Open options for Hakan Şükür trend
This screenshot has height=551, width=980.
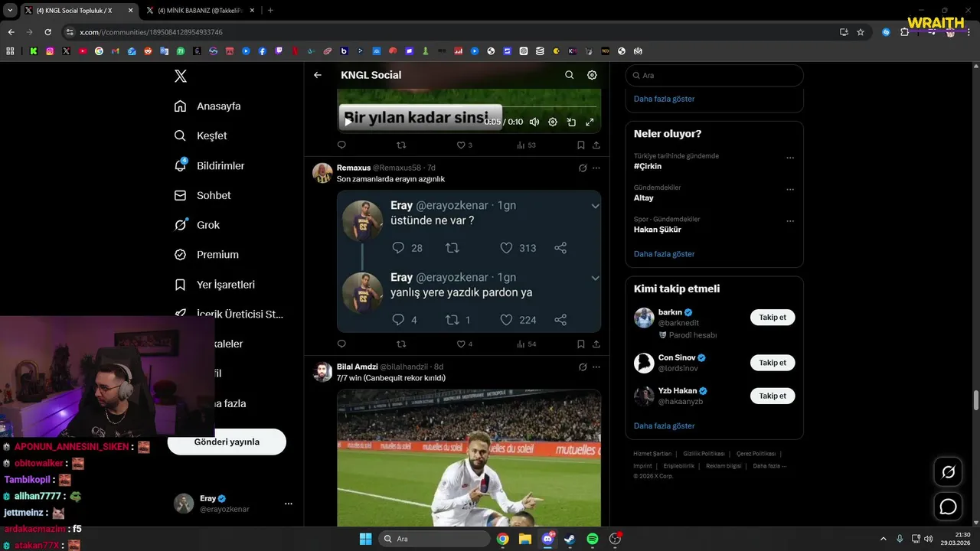click(790, 221)
